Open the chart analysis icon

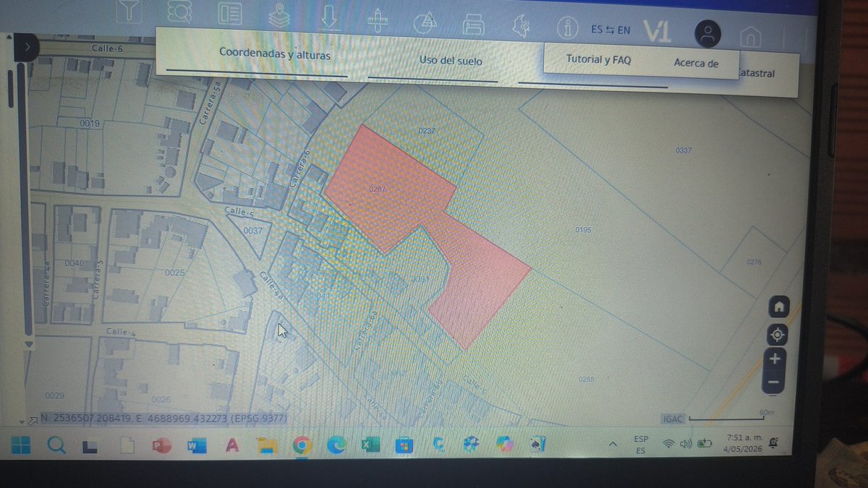(x=425, y=22)
